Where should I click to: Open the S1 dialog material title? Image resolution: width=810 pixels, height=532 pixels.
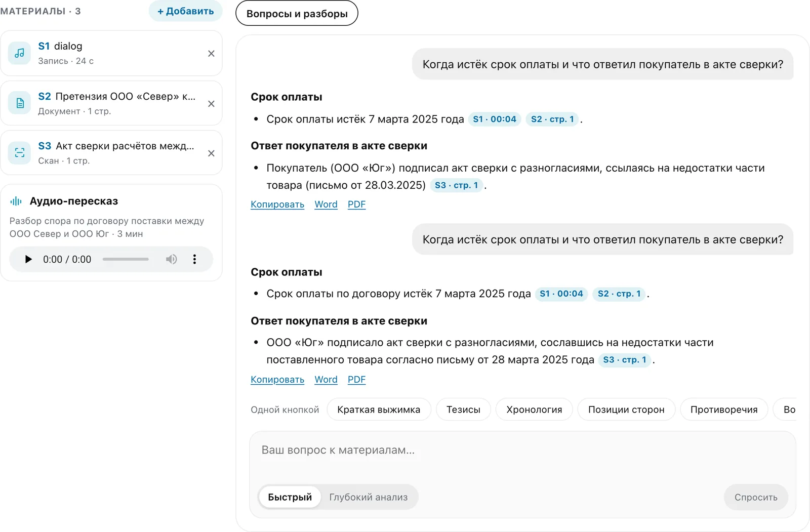(60, 46)
